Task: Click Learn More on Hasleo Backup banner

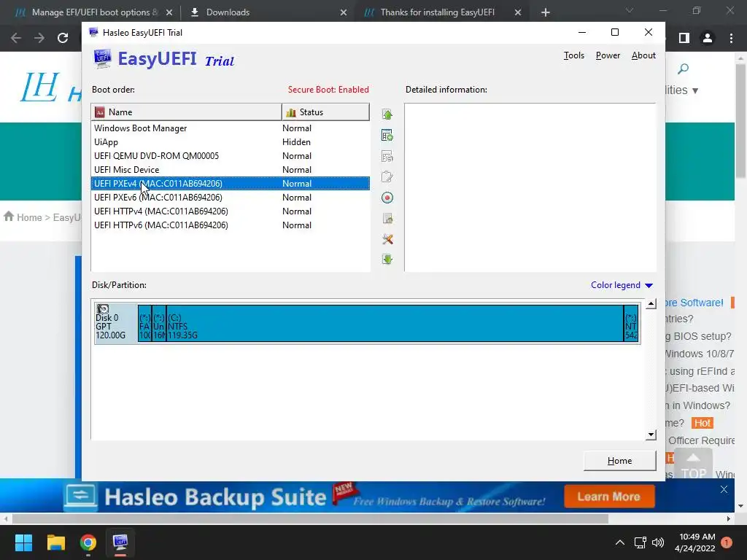Action: (x=609, y=497)
